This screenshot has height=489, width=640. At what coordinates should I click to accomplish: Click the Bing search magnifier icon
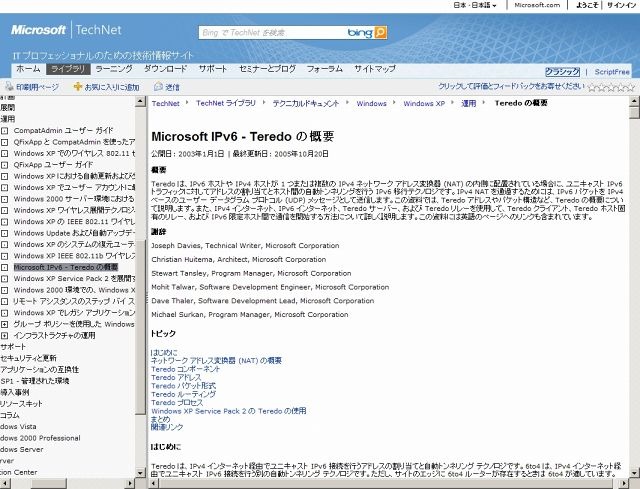380,32
